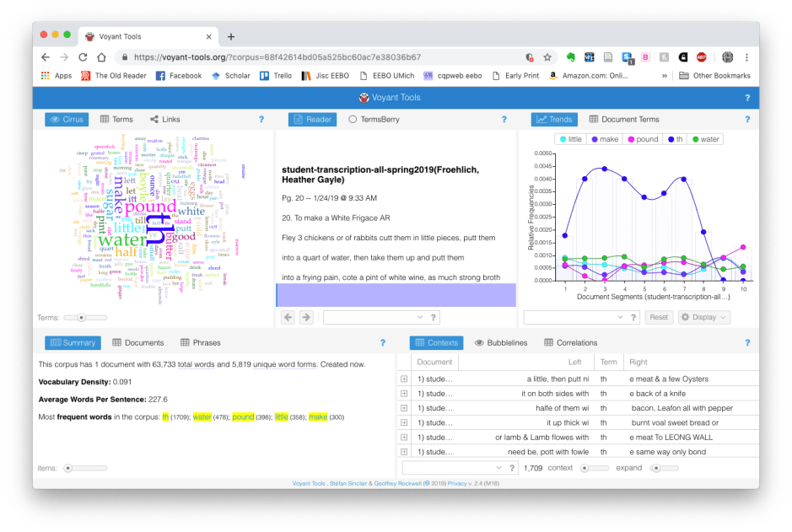Expand the first row in Contexts table

pos(404,379)
